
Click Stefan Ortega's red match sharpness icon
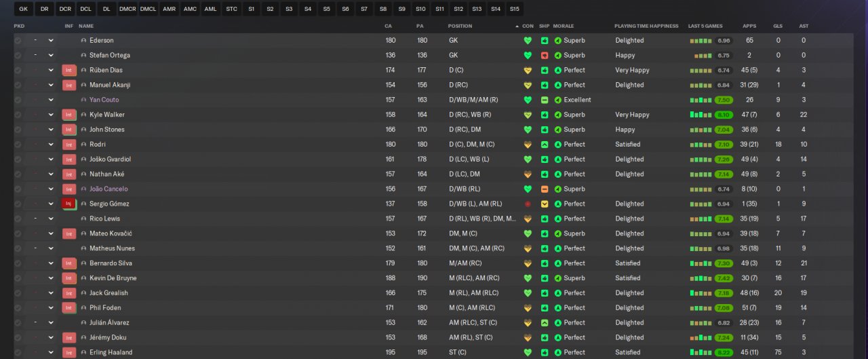point(545,55)
